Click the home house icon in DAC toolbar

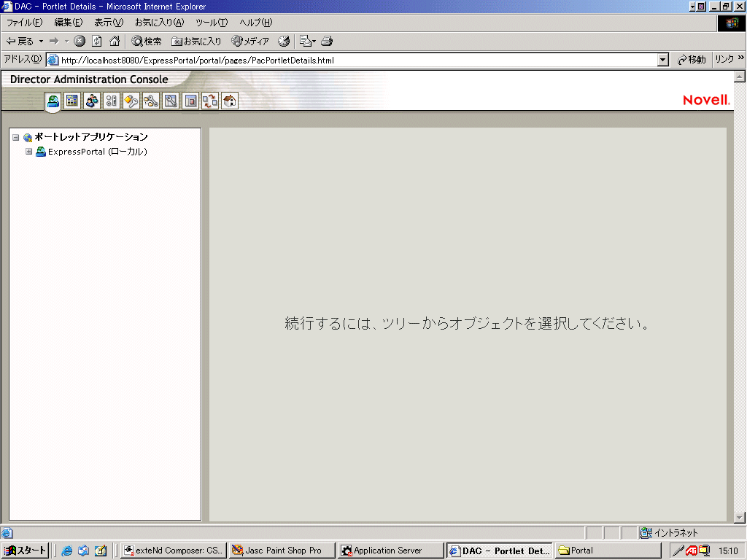[x=229, y=101]
